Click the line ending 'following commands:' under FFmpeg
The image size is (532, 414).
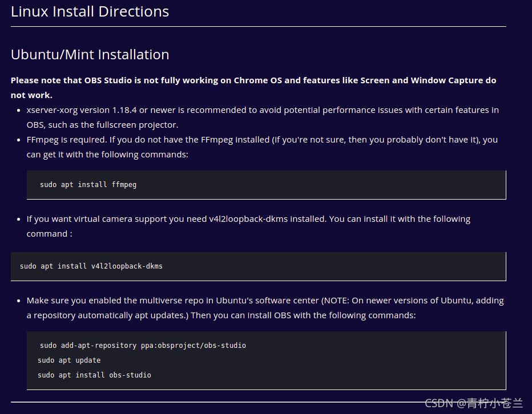coord(107,154)
